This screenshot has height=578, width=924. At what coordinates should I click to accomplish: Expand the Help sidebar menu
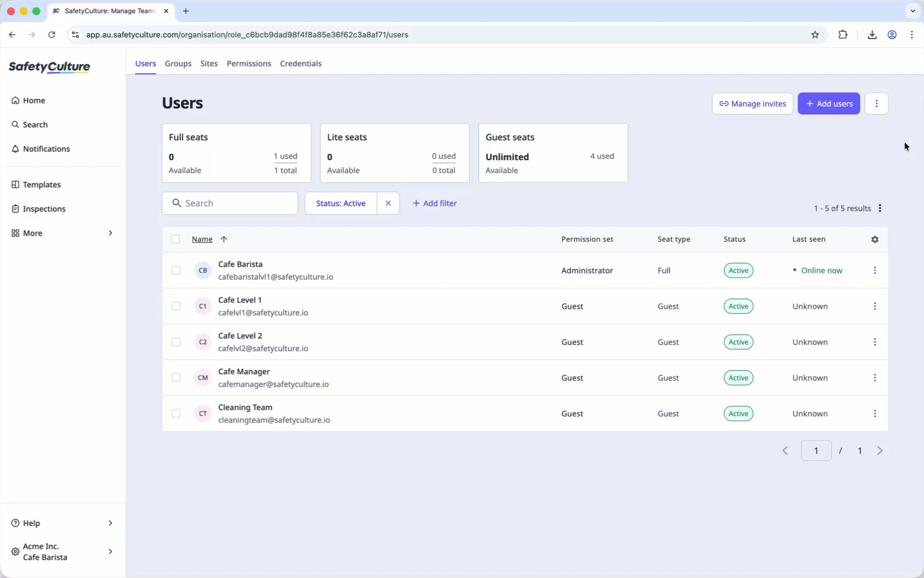[63, 523]
